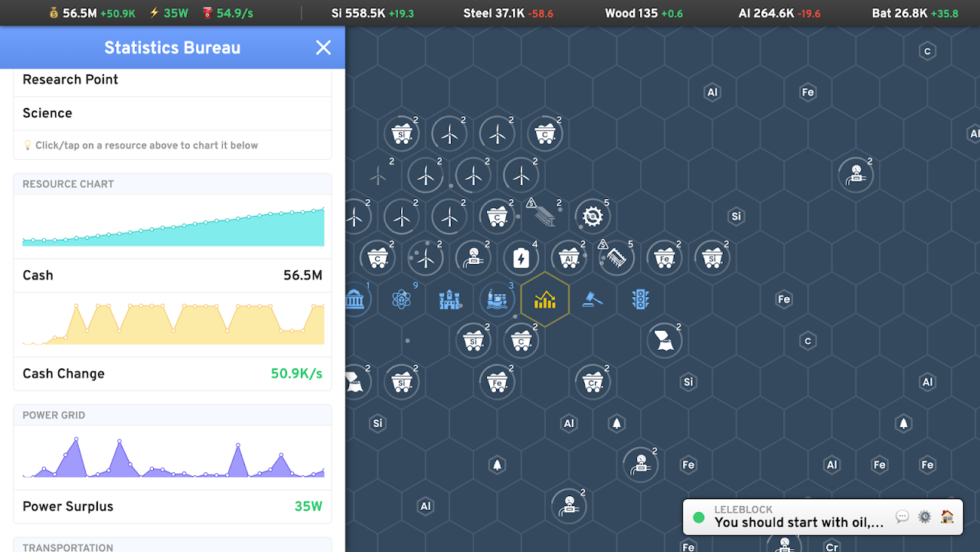The image size is (980, 552).
Task: Open the gear factory labeled level 5
Action: pos(593,217)
